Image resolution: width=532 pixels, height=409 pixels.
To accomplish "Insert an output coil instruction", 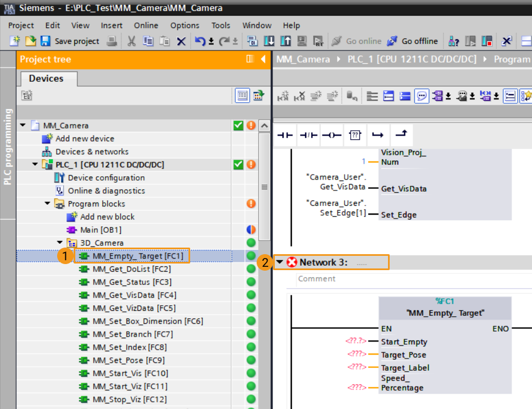I will click(x=331, y=135).
